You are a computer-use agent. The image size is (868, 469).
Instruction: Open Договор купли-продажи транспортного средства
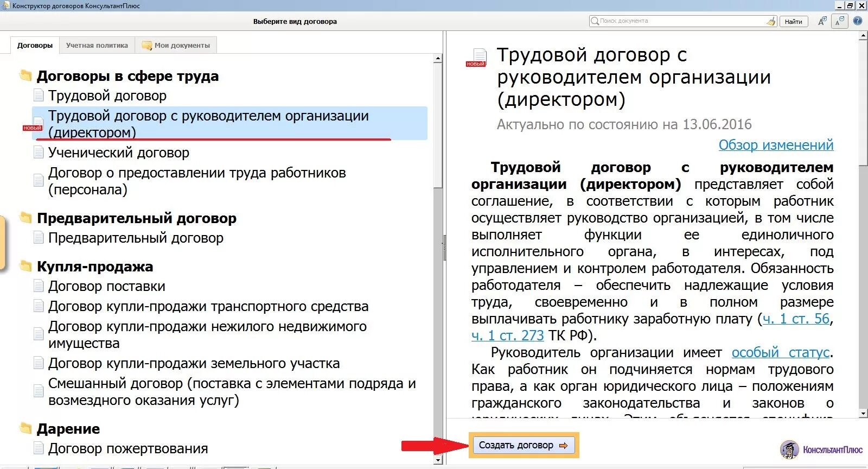(208, 306)
